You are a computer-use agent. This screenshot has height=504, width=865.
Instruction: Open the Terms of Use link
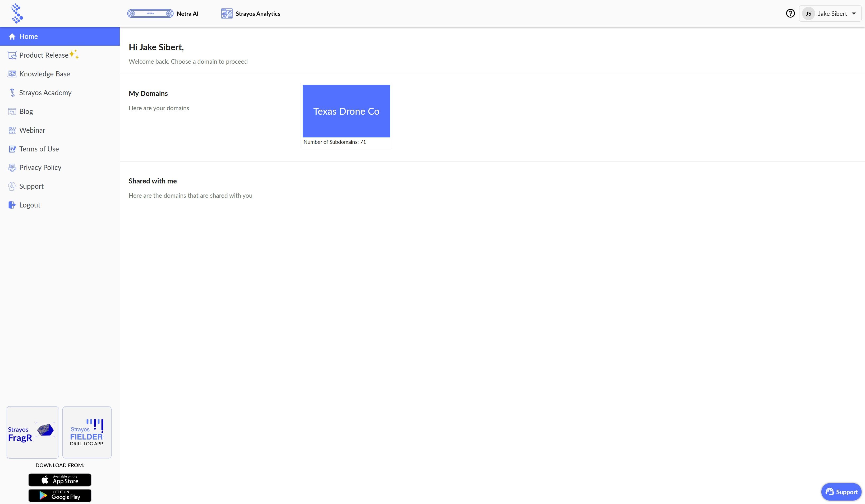click(60, 149)
